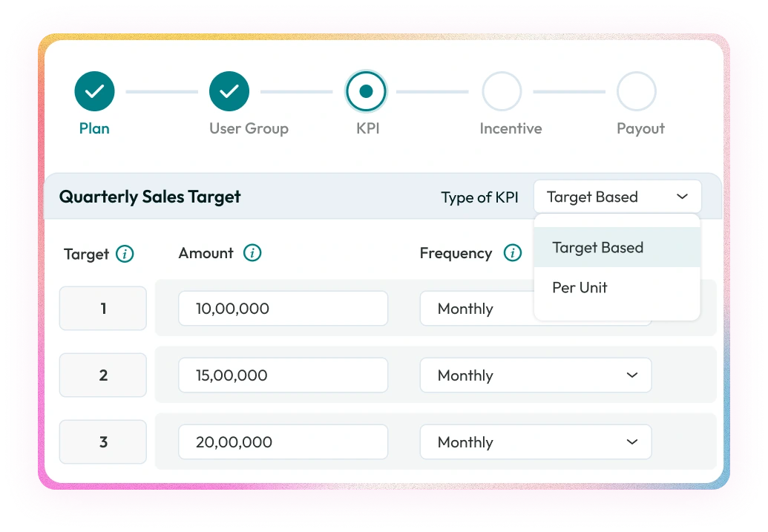This screenshot has height=532, width=768.
Task: Click the Target 1 number box
Action: point(102,309)
